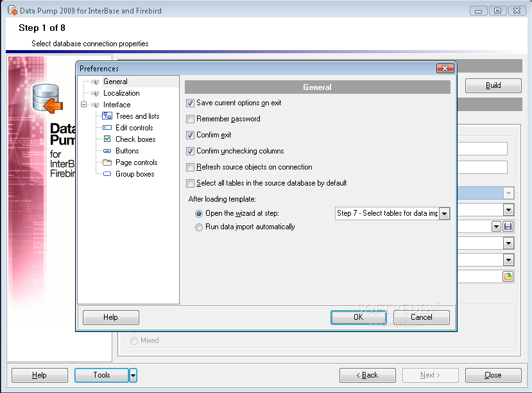
Task: Click Cancel in Preferences dialog
Action: [422, 317]
